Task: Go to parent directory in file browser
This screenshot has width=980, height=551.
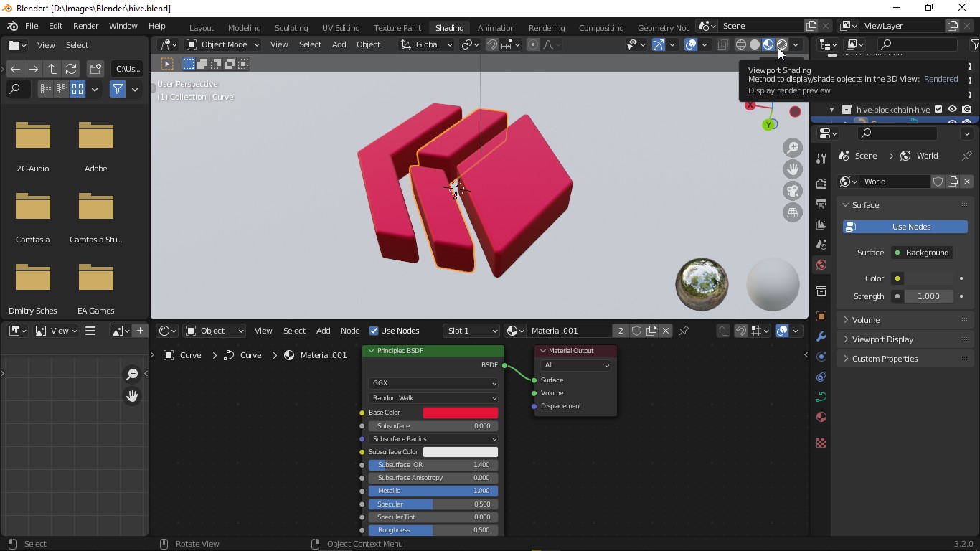Action: 52,69
